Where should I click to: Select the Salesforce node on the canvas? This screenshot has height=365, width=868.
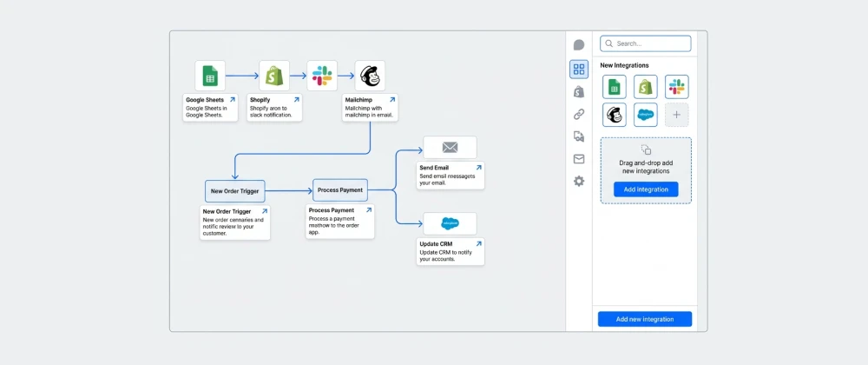point(450,223)
